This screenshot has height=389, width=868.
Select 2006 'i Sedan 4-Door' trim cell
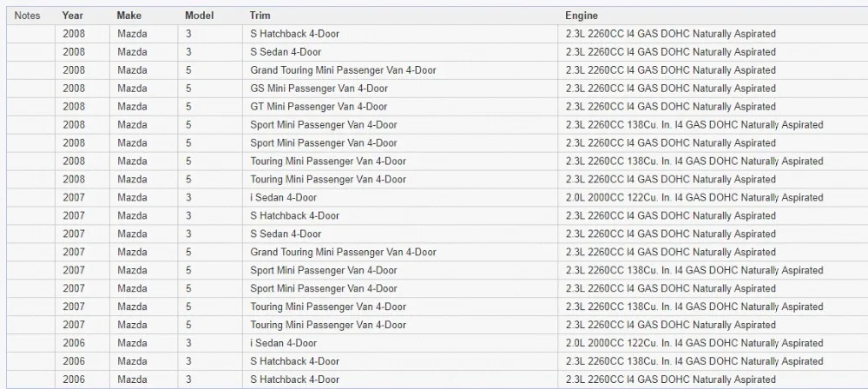point(400,343)
